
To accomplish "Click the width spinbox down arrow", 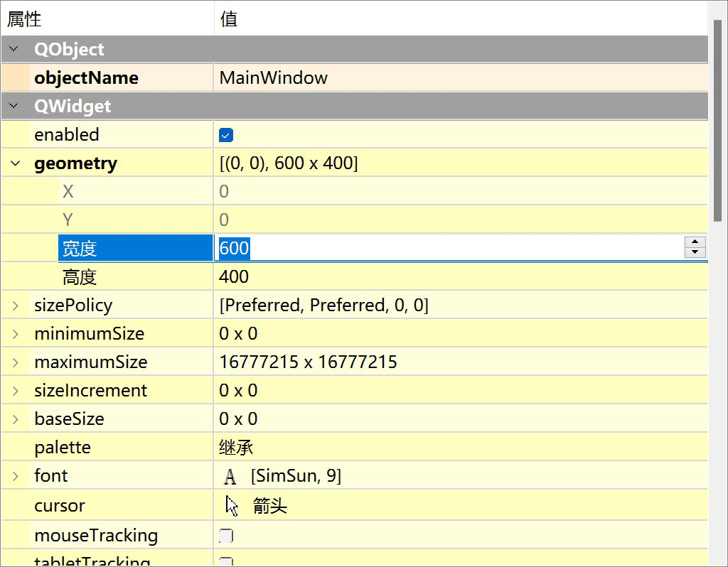I will click(x=695, y=252).
